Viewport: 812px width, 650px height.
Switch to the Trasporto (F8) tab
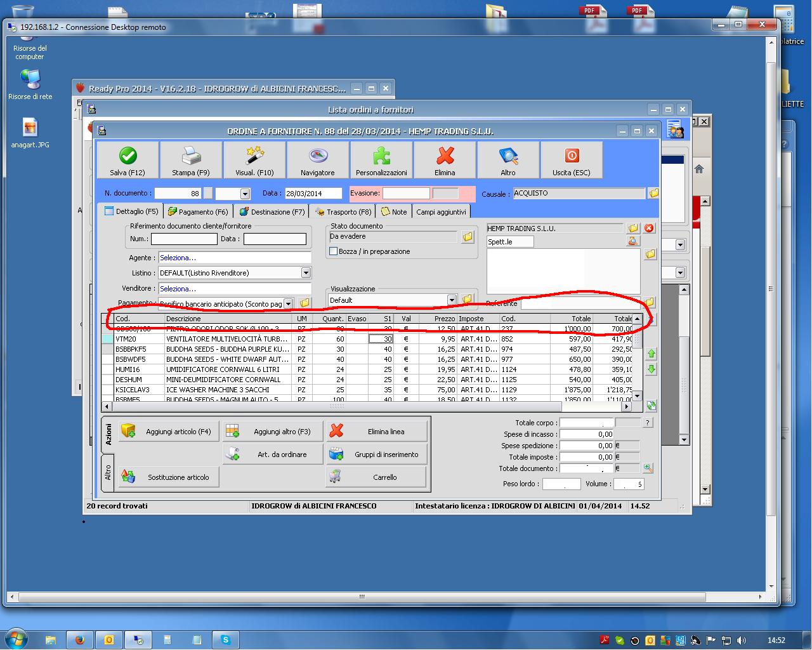(343, 211)
